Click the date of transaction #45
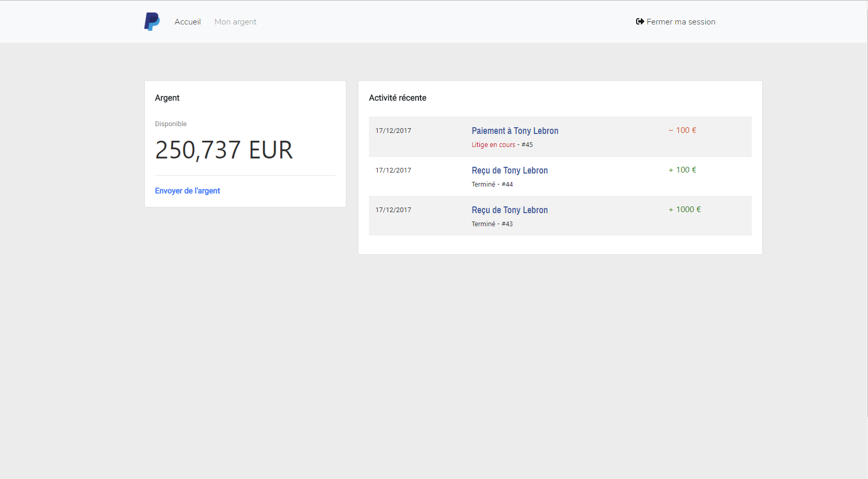Viewport: 868px width, 479px height. click(x=393, y=131)
